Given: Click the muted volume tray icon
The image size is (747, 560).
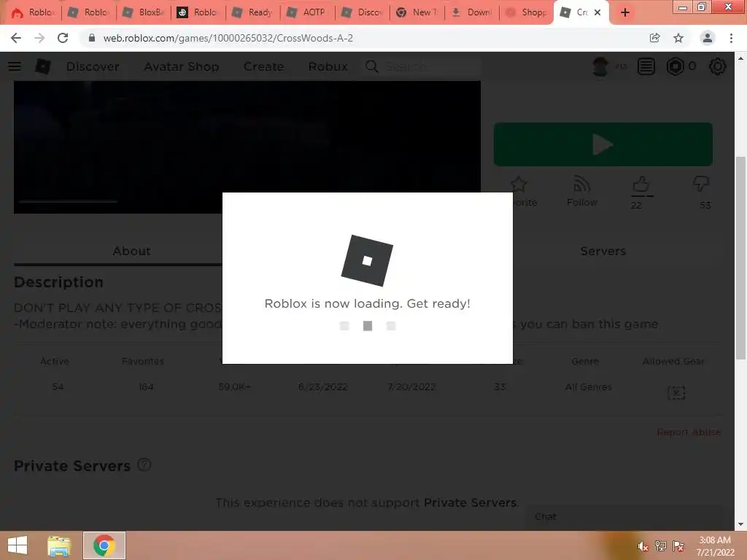Looking at the screenshot, I should click(643, 546).
